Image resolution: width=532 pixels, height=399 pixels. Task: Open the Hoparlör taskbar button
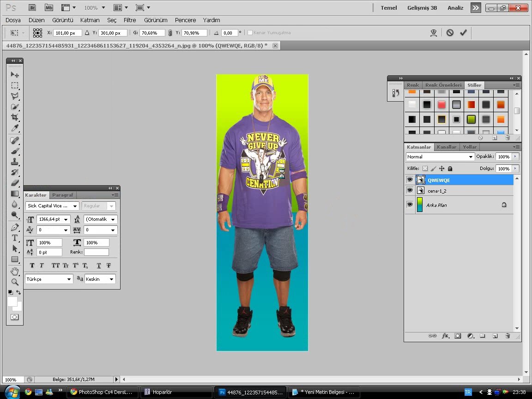pos(176,392)
